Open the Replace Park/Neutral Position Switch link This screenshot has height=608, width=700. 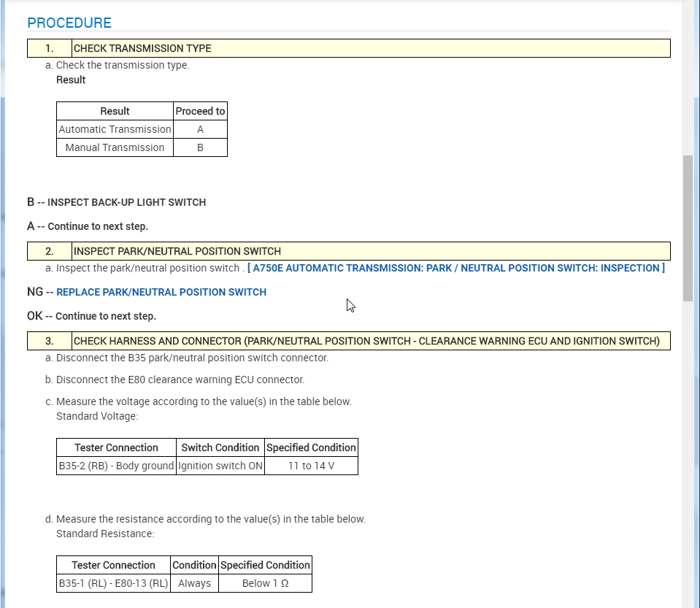point(161,292)
